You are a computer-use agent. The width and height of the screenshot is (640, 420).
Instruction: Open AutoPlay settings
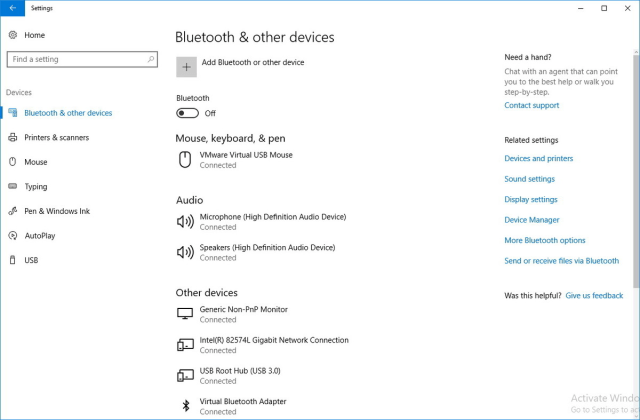[40, 236]
